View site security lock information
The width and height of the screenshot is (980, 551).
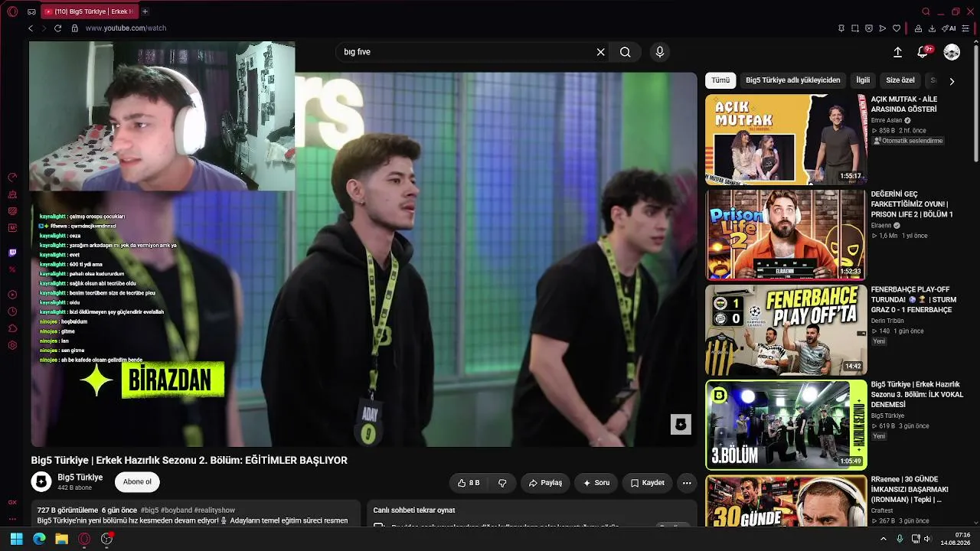pyautogui.click(x=74, y=28)
